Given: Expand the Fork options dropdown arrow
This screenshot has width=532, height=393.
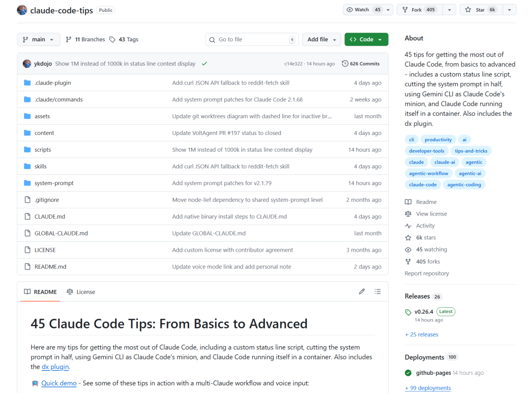Looking at the screenshot, I should pyautogui.click(x=450, y=10).
